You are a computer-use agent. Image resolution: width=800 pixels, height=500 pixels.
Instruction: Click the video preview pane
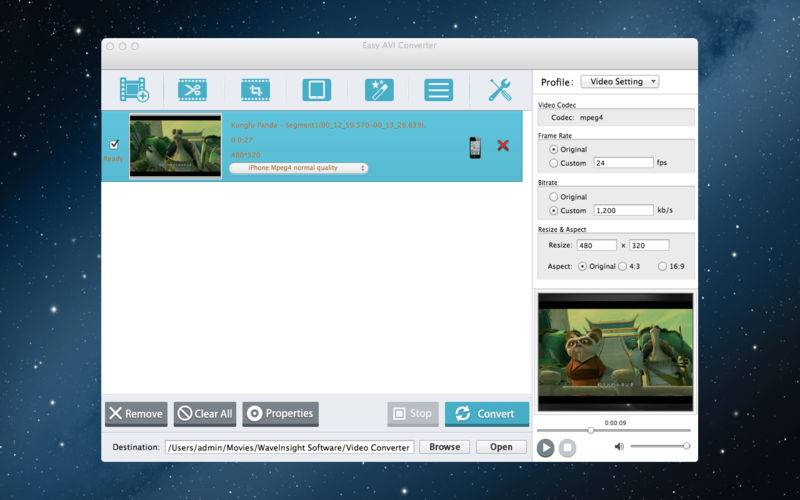pyautogui.click(x=616, y=352)
